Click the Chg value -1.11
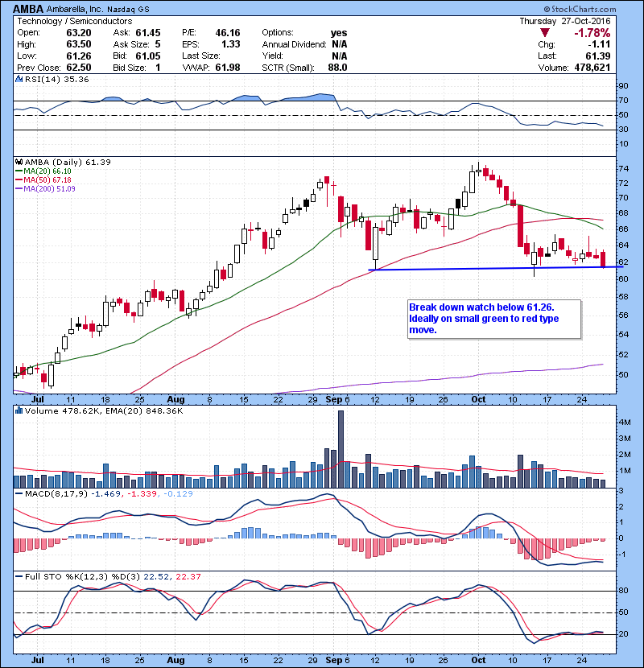Screen dimensions: 644x668 pyautogui.click(x=599, y=44)
